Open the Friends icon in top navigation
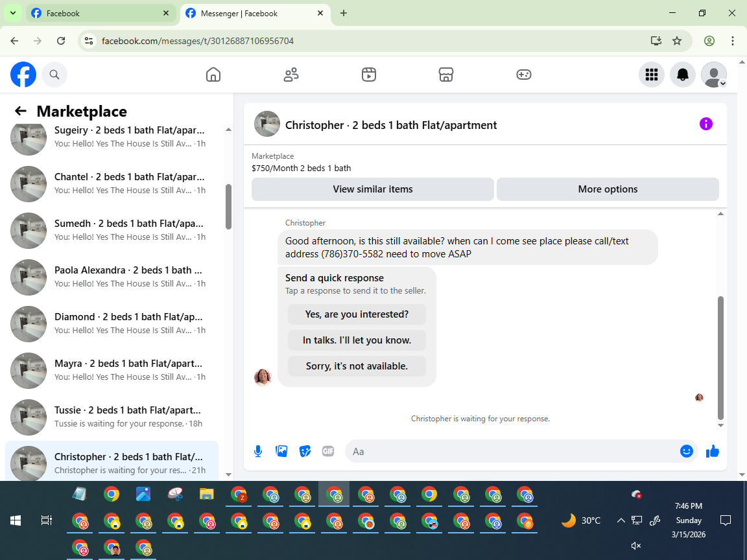747x560 pixels. pyautogui.click(x=291, y=75)
